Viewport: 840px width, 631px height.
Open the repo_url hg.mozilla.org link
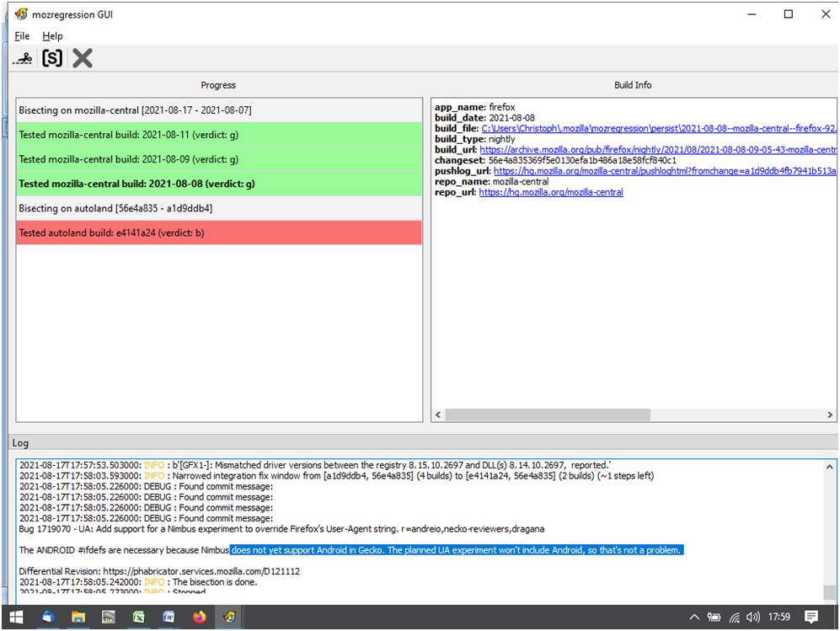tap(551, 192)
